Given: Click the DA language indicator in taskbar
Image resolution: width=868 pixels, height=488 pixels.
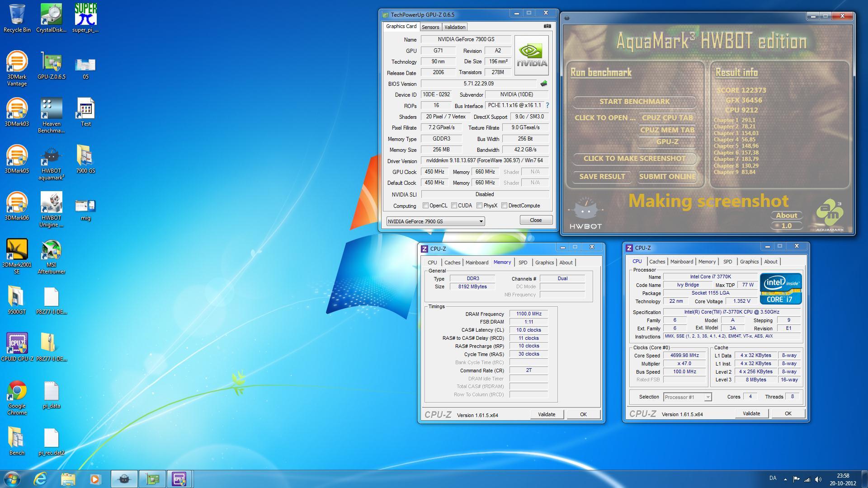Looking at the screenshot, I should pos(773,478).
